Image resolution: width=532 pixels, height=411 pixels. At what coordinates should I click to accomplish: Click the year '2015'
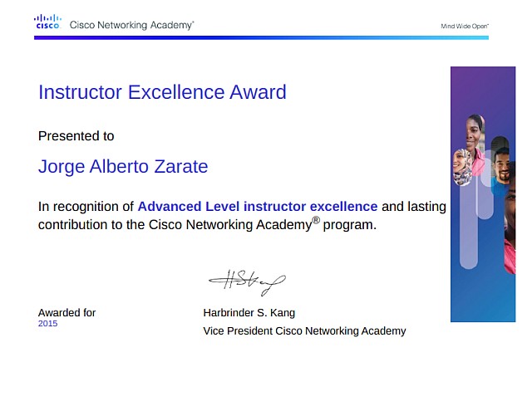(x=48, y=323)
